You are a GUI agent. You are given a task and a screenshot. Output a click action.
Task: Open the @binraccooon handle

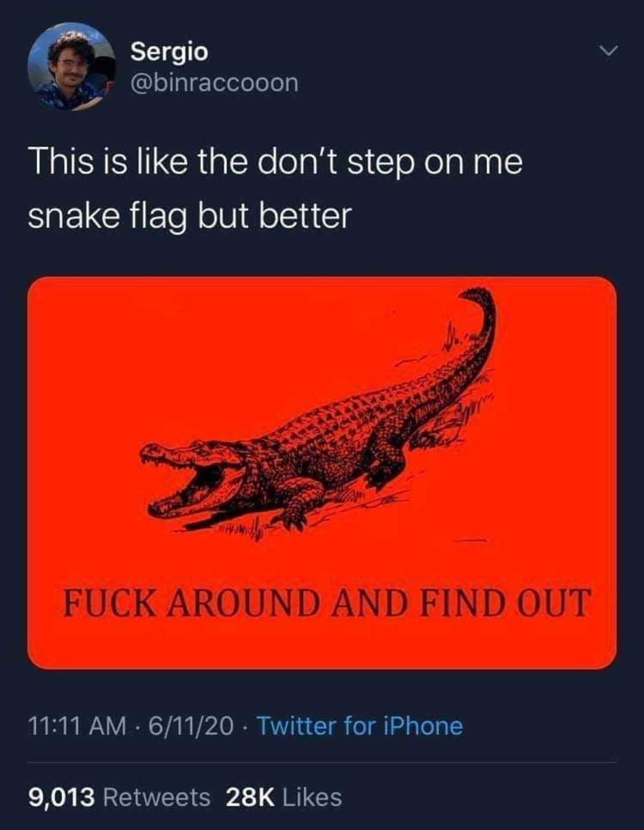tap(215, 83)
